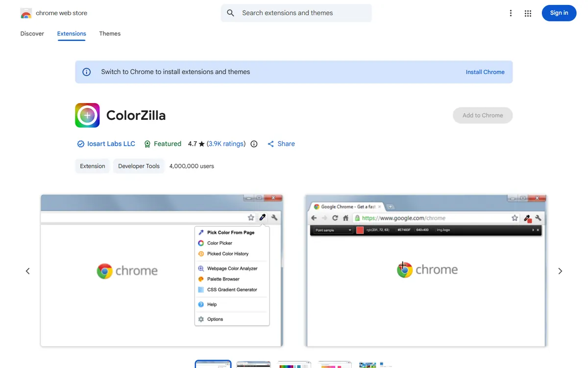Switch to the Discover tab
Screen dimensions: 588x368
[32, 34]
